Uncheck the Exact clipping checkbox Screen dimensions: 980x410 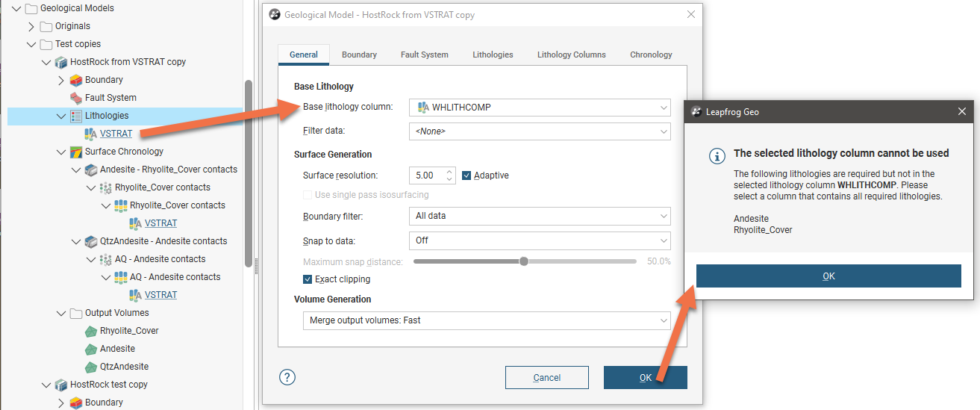[308, 279]
